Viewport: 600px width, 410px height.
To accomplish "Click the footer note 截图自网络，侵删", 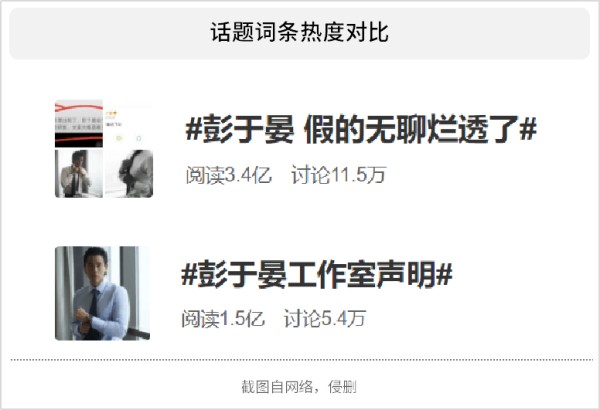I will 299,387.
